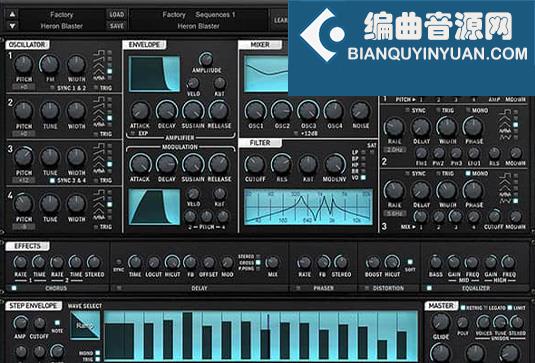Toggle master RETRIG checkbox
Screen dimensions: 535x363
tap(463, 308)
